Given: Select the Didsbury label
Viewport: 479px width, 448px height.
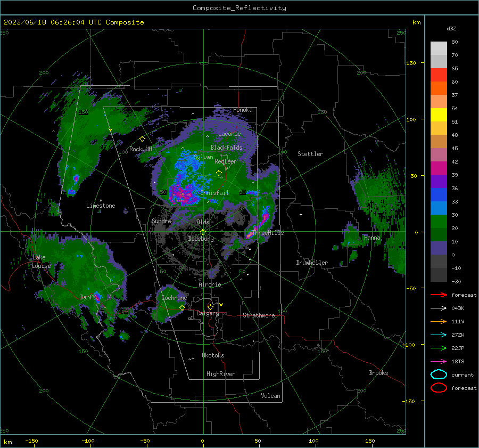Looking at the screenshot, I should (x=201, y=239).
